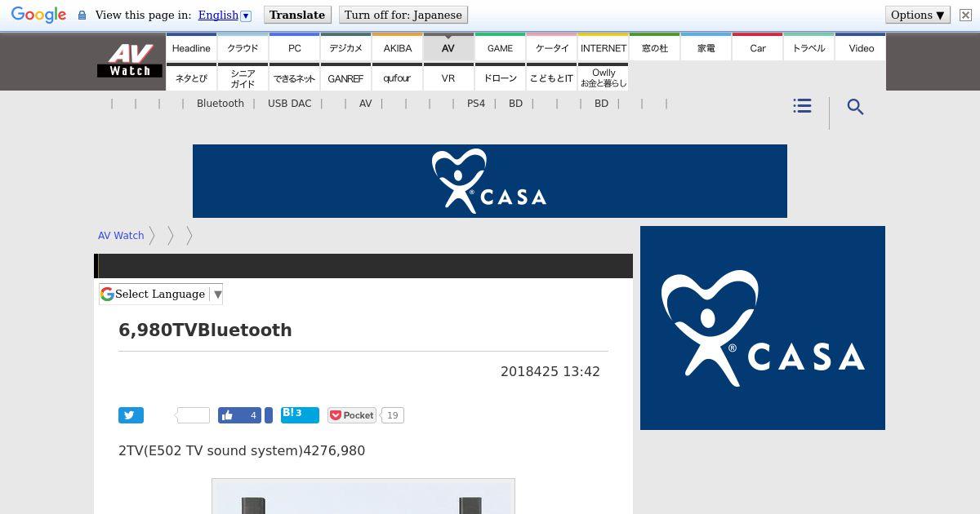Open the BD link next to PS4
Image resolution: width=980 pixels, height=514 pixels.
click(x=516, y=104)
